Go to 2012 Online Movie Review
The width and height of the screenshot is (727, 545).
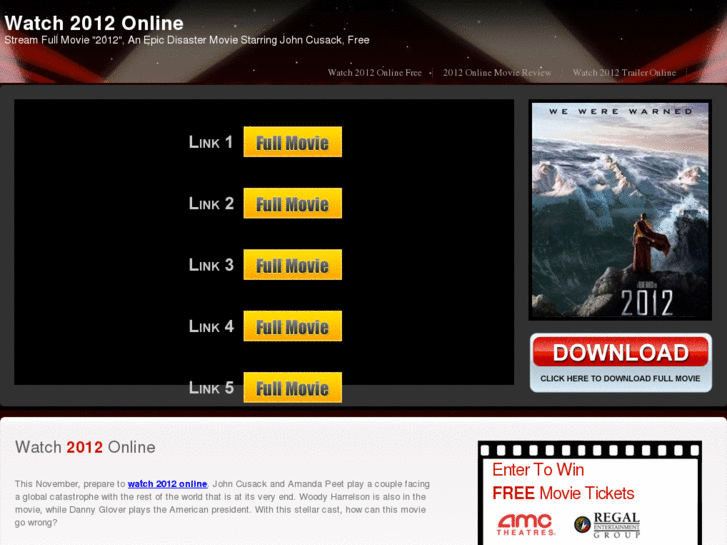497,73
